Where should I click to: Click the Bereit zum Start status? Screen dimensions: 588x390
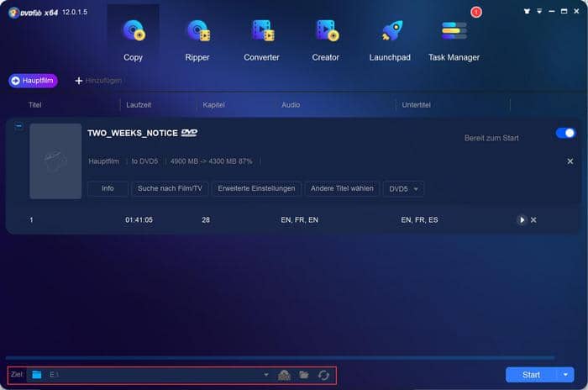[491, 138]
